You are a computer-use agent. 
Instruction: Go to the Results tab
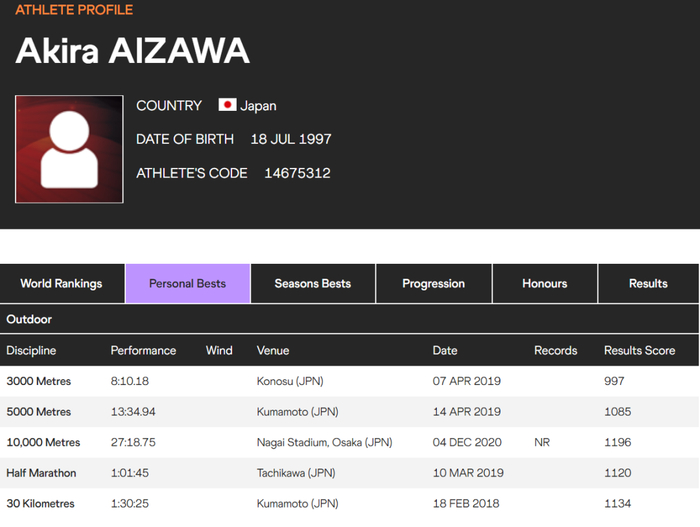648,284
